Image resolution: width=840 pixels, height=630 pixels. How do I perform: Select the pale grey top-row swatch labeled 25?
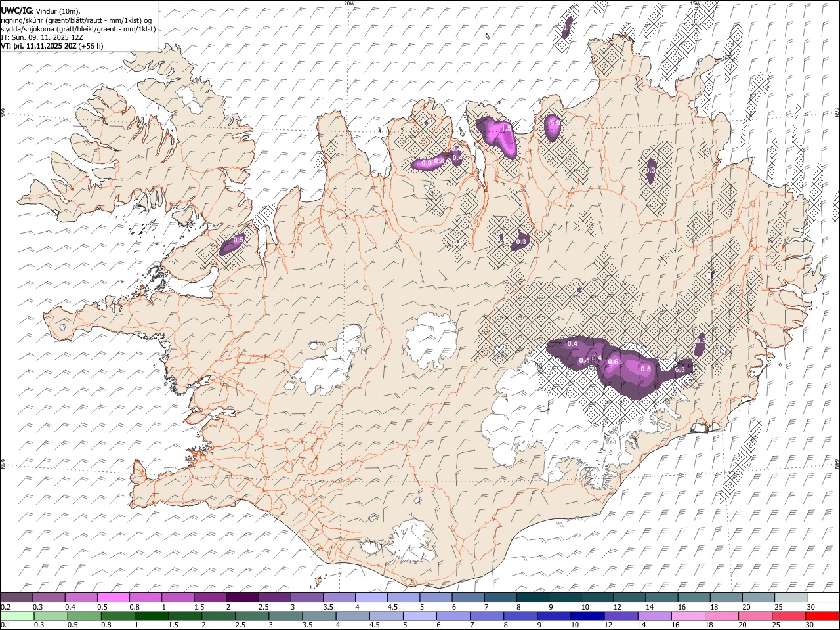[x=791, y=597]
